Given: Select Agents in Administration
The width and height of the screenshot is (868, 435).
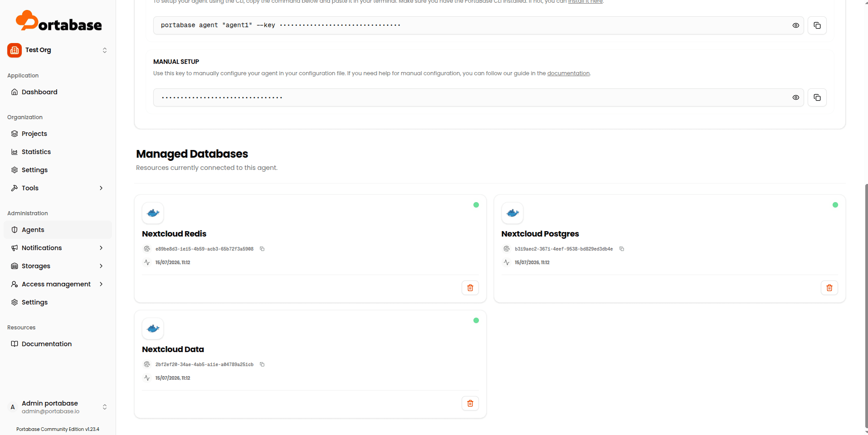Looking at the screenshot, I should (x=58, y=230).
